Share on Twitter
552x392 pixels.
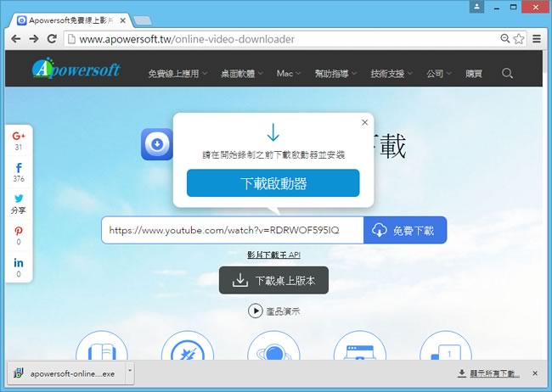tap(19, 204)
